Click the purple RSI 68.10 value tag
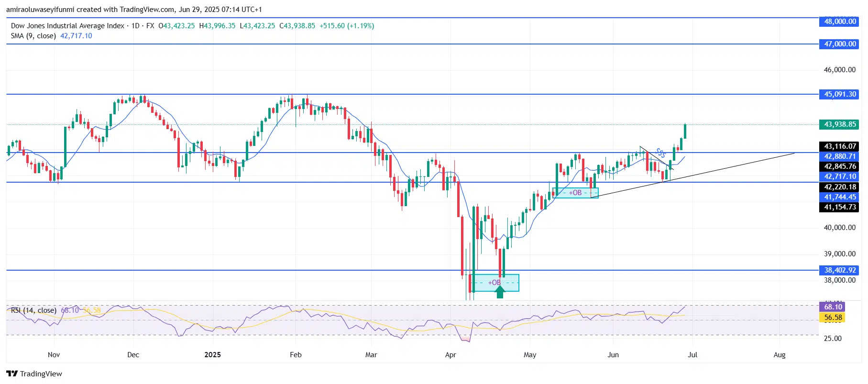 [832, 307]
